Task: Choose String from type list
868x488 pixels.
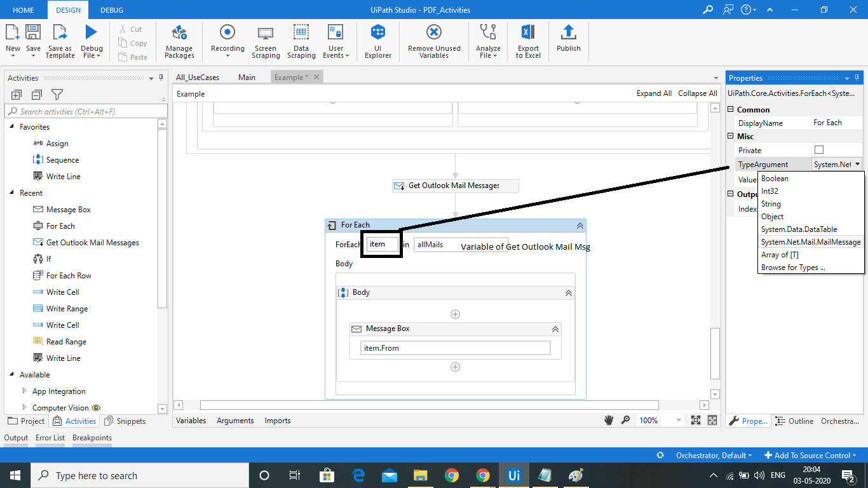Action: click(771, 204)
